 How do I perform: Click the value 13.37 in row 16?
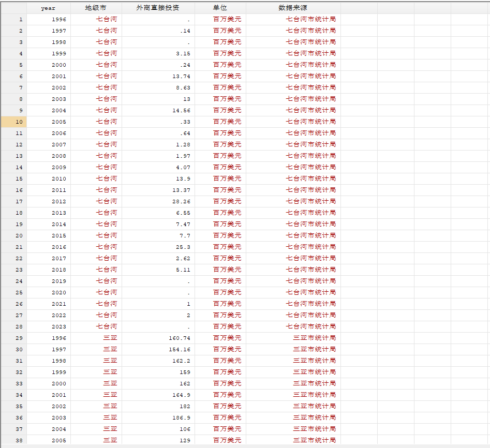click(x=181, y=190)
